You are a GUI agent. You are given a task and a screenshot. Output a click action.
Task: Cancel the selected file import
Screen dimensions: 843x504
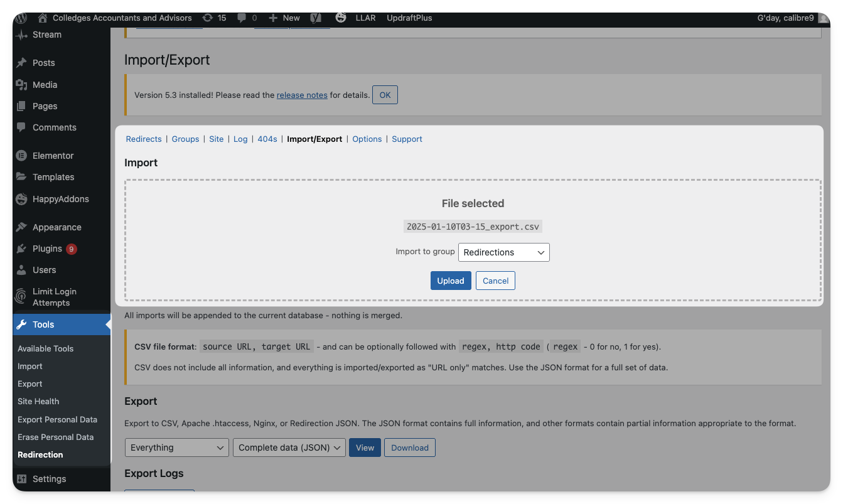tap(495, 281)
